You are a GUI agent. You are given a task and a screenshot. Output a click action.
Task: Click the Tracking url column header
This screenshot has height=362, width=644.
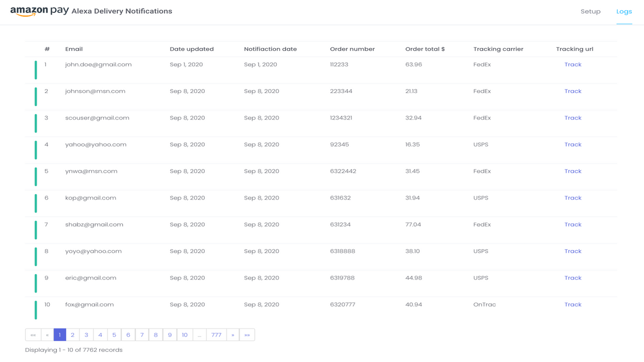(x=575, y=49)
